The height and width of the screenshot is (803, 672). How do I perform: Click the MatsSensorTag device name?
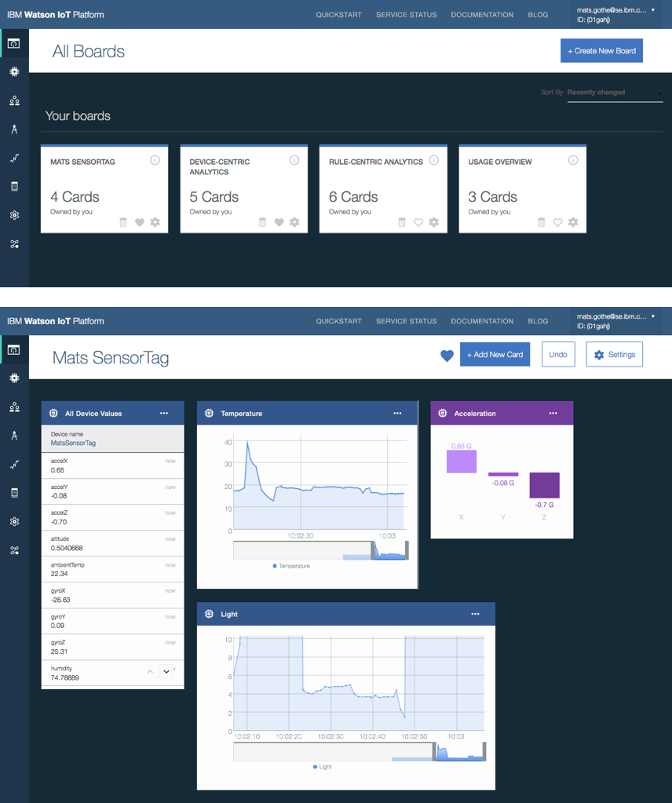(73, 443)
